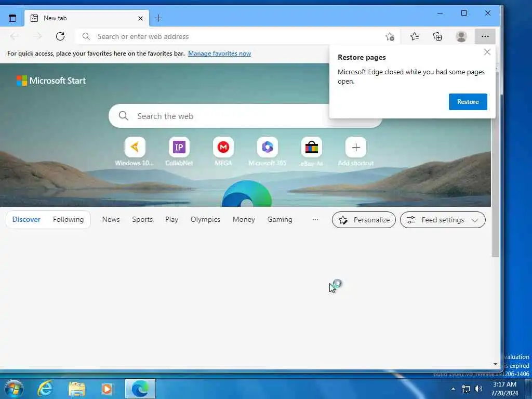Switch to the Following tab
The height and width of the screenshot is (399, 532).
tap(68, 220)
